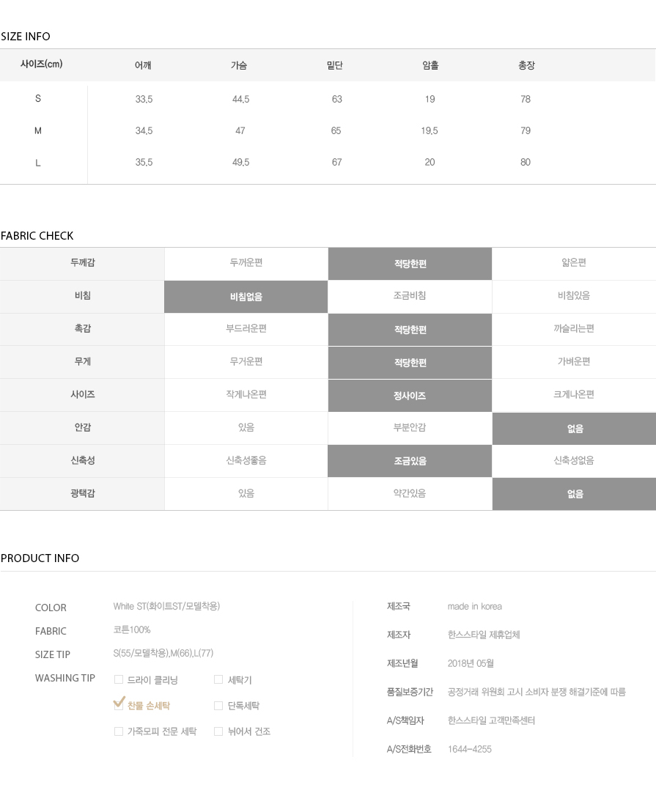Click the 한스스타일 제휴업체 manufacturer value
The image size is (656, 812).
[x=484, y=635]
